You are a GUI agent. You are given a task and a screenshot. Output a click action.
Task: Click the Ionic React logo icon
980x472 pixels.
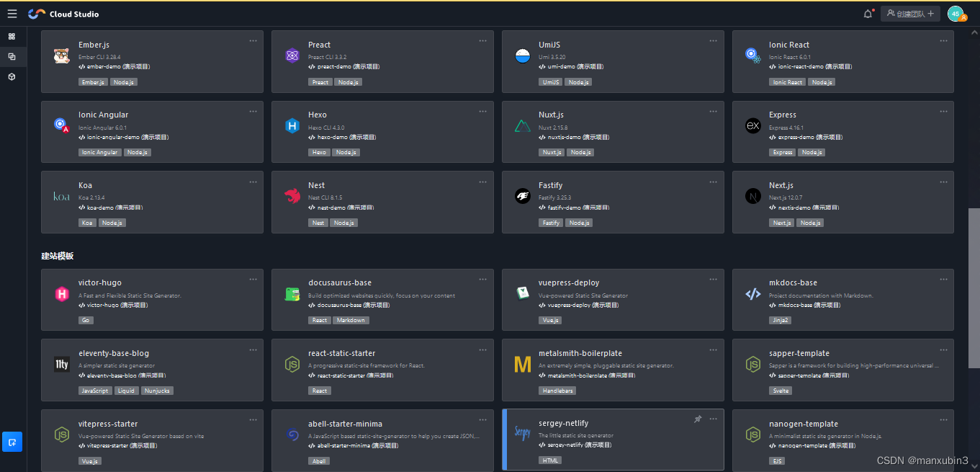752,55
